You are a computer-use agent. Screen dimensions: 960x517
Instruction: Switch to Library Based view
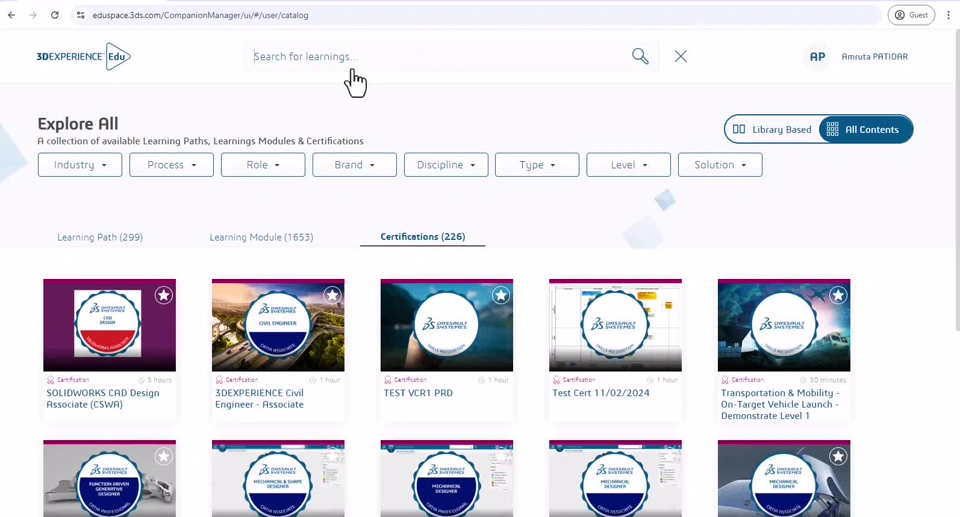click(772, 129)
